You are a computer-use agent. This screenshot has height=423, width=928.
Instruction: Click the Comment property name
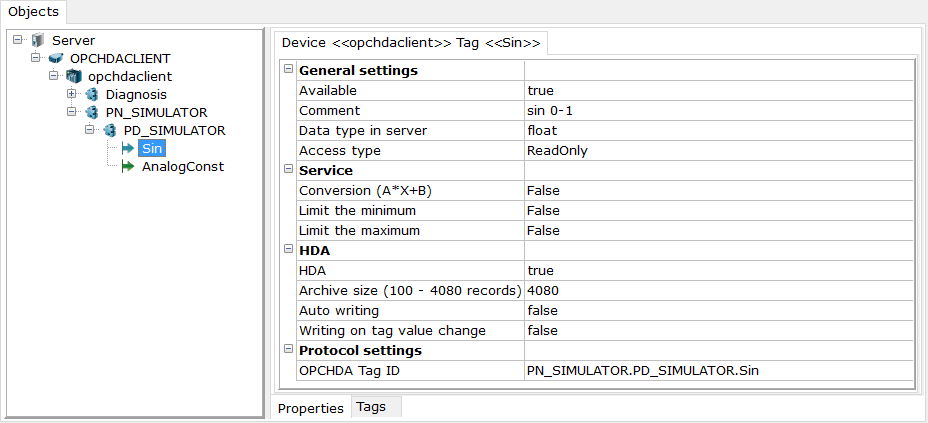click(x=329, y=111)
